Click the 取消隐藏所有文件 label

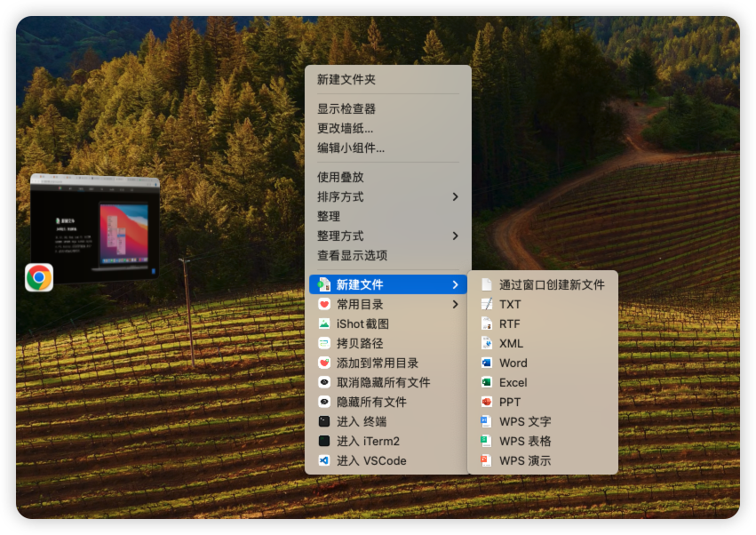click(383, 382)
